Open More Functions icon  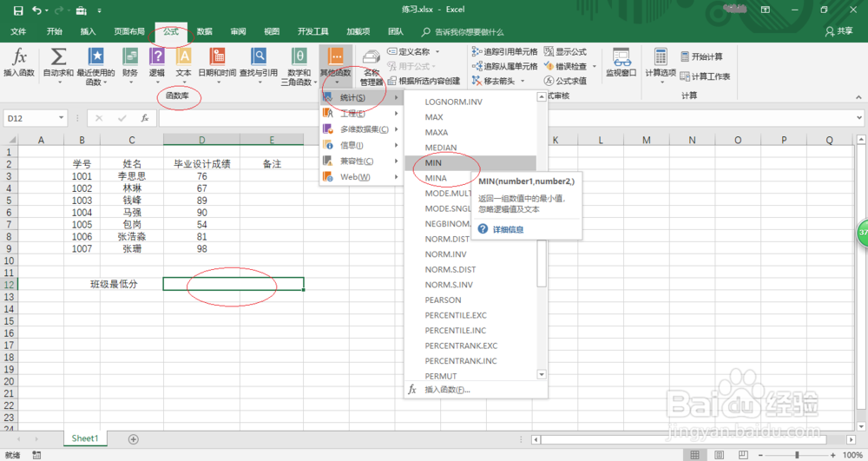335,57
